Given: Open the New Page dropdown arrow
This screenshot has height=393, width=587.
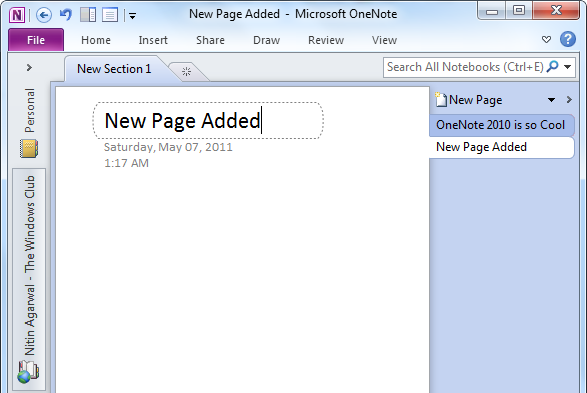Looking at the screenshot, I should 551,100.
